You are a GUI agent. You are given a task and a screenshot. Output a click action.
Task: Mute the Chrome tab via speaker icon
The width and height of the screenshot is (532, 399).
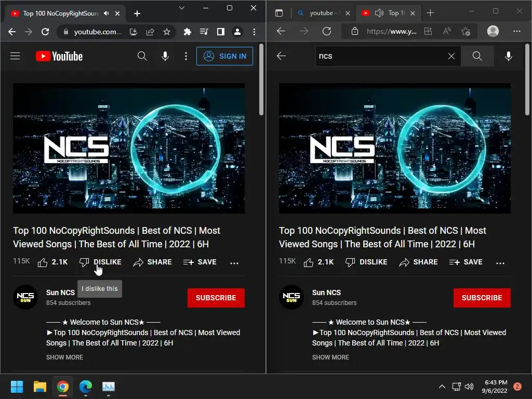107,13
